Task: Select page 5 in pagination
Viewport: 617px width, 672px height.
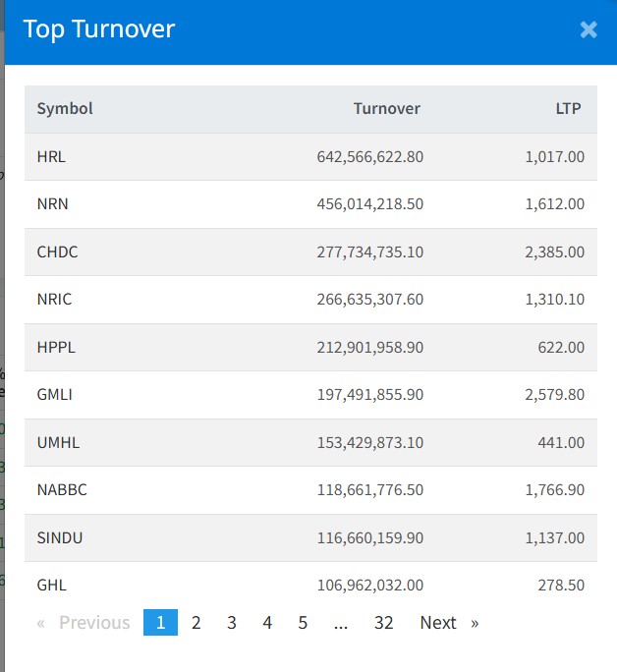Action: point(303,623)
